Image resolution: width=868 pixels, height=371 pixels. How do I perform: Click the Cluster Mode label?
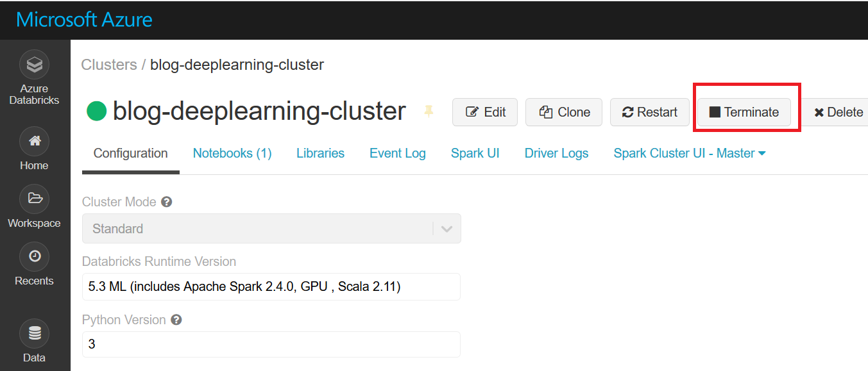119,202
